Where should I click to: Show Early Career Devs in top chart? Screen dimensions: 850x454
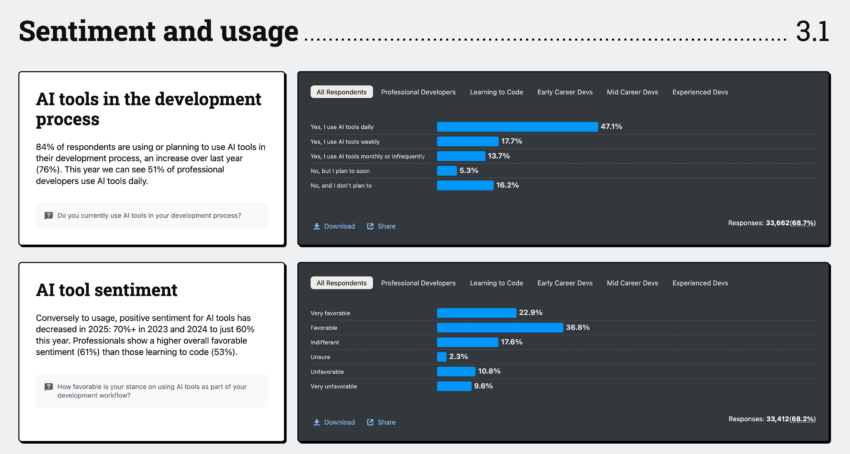(564, 92)
